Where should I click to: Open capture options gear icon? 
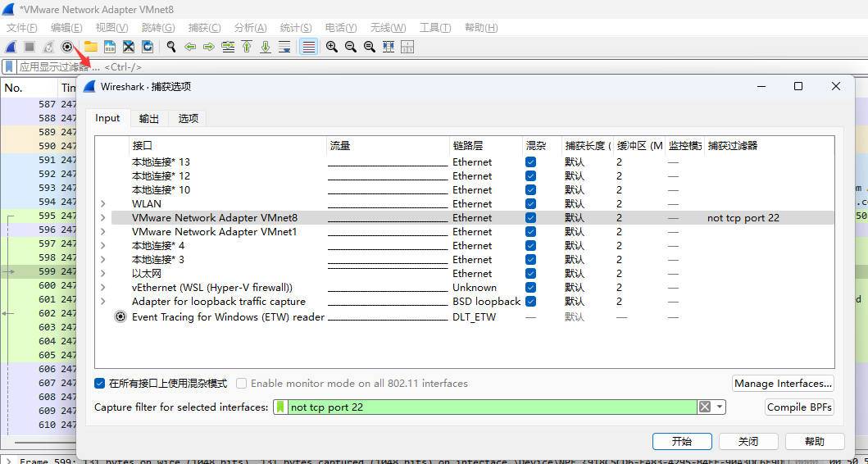67,47
